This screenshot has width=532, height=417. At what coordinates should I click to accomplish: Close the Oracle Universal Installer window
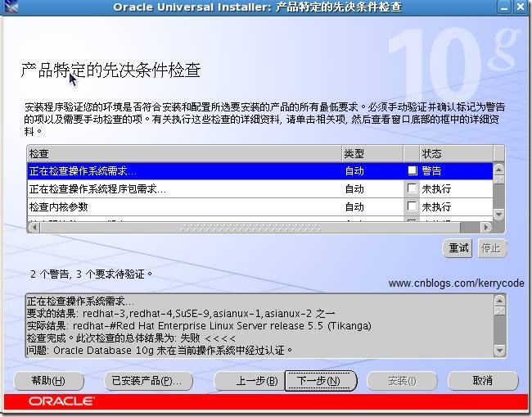click(x=521, y=7)
